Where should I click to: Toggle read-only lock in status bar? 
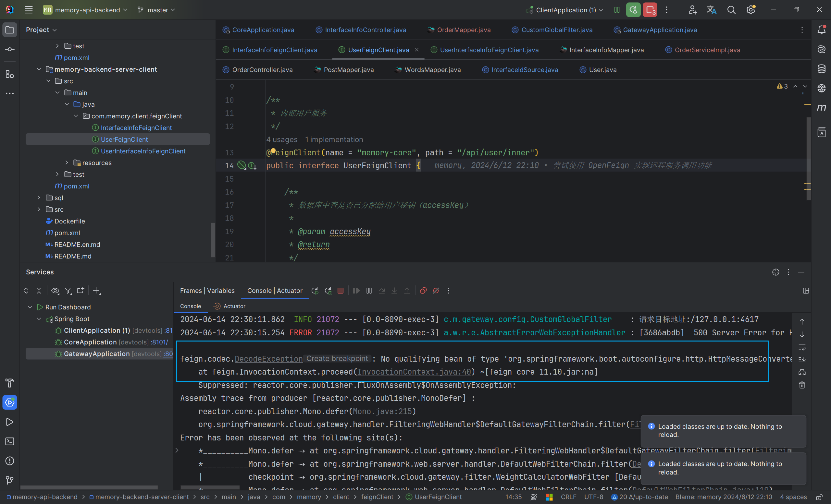(x=819, y=497)
